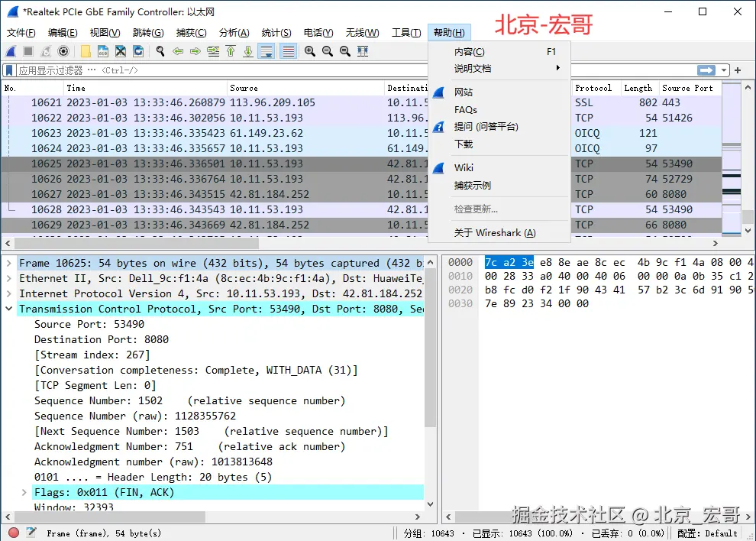Select FAQs menu entry

[499, 109]
